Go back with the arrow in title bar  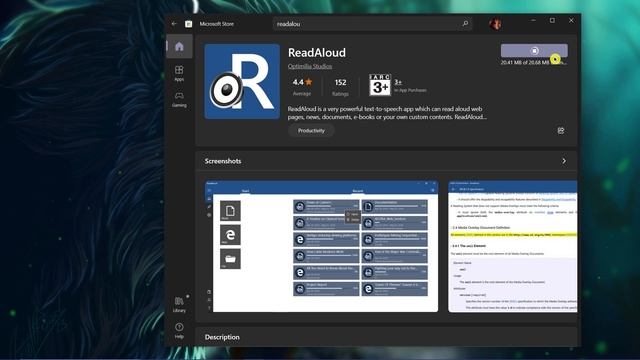174,24
